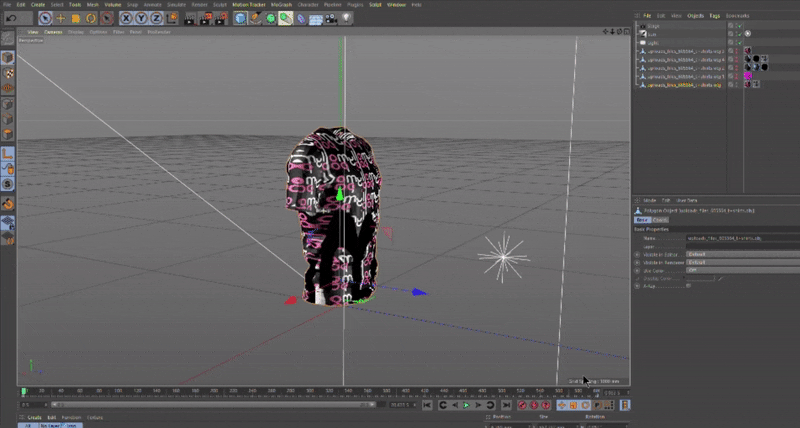Open the Floor environment icon
800x428 pixels.
click(314, 18)
